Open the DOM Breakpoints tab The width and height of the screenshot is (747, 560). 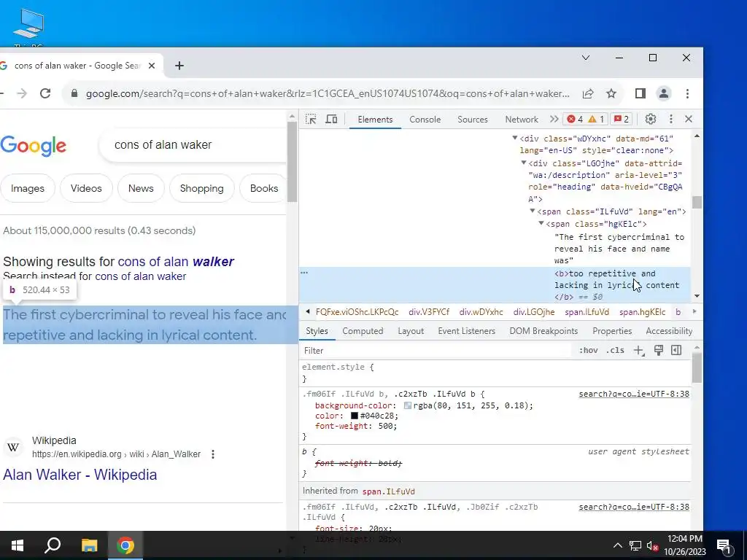[543, 331]
